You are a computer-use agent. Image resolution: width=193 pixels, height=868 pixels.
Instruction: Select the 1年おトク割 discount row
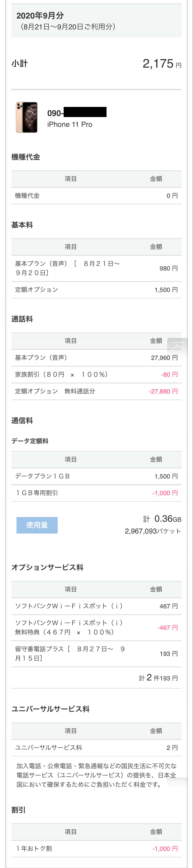[x=96, y=848]
